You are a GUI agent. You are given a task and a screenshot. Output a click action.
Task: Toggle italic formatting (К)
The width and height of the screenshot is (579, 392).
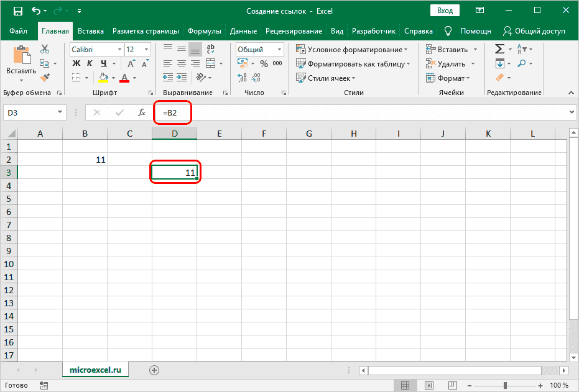90,63
